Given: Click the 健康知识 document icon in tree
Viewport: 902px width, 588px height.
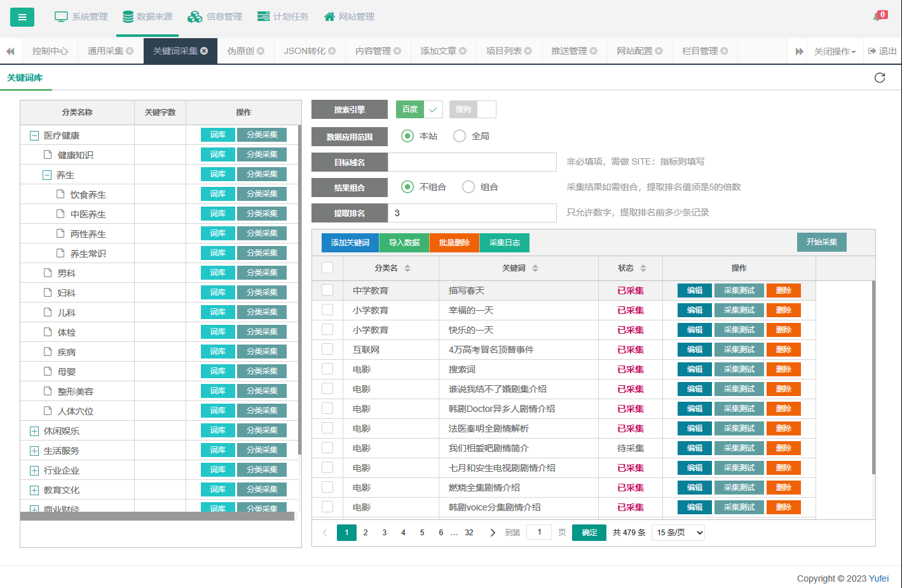Looking at the screenshot, I should point(48,154).
